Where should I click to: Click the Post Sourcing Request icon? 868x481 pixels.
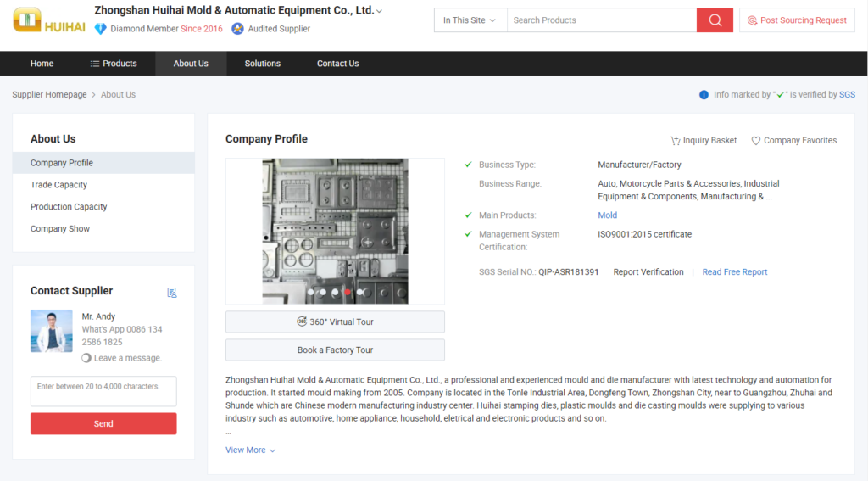(752, 20)
